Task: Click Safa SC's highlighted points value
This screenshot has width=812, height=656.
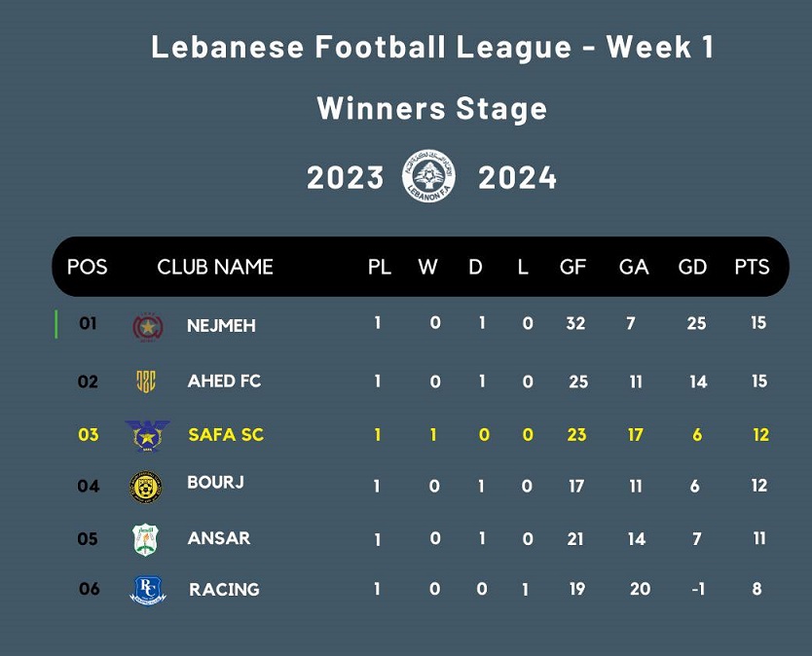Action: point(760,435)
